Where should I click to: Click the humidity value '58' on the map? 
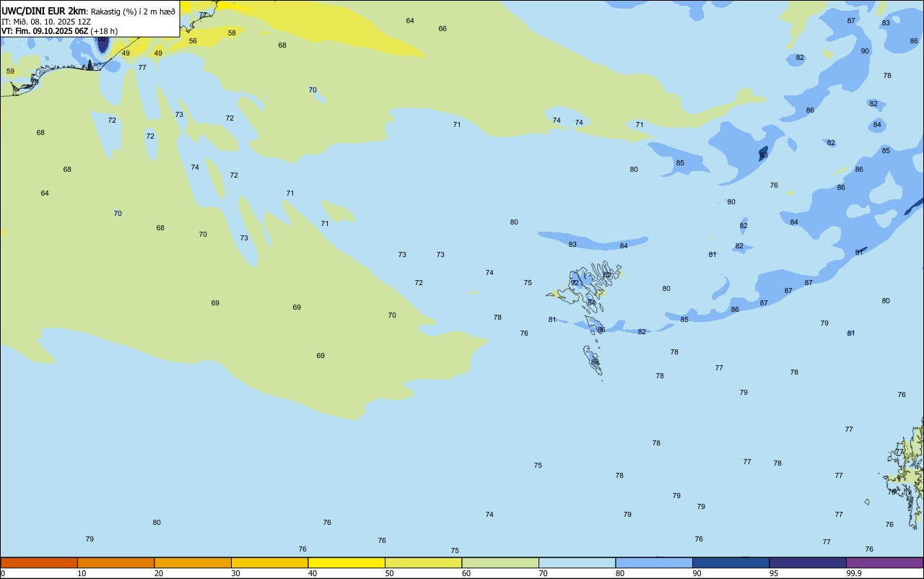pyautogui.click(x=232, y=33)
